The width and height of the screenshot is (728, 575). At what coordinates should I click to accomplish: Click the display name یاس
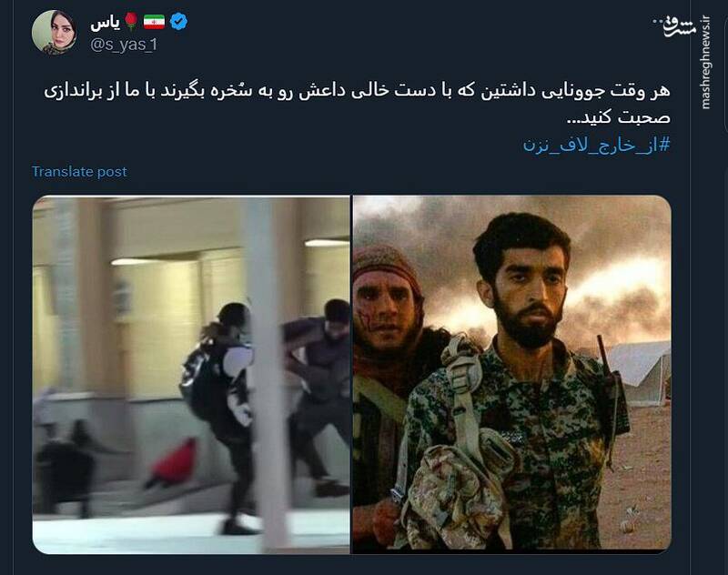pyautogui.click(x=106, y=22)
